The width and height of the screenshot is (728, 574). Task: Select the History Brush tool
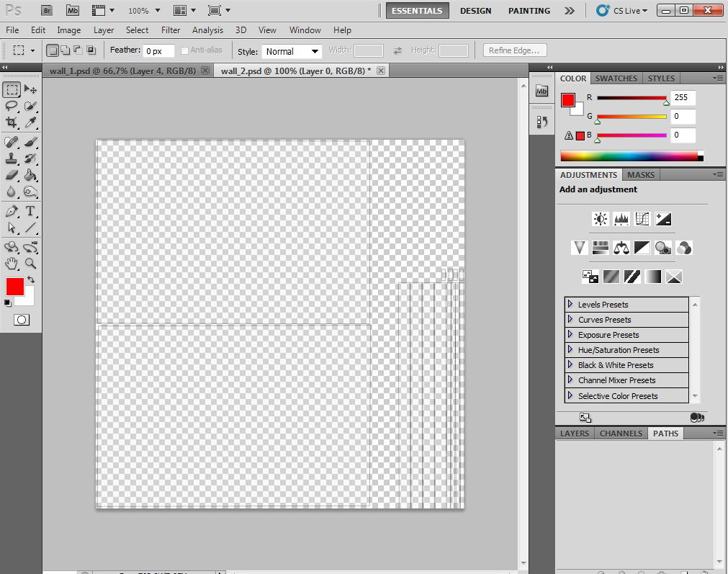31,158
